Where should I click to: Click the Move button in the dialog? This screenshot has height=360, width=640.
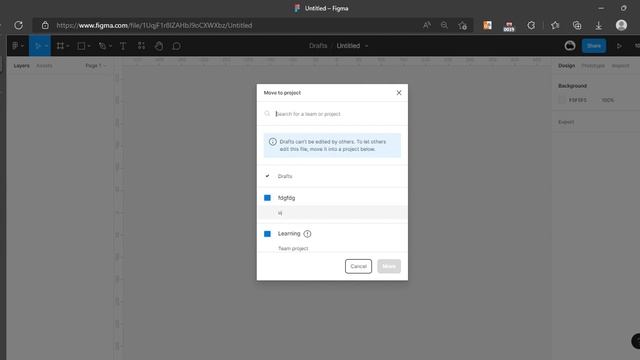(389, 266)
